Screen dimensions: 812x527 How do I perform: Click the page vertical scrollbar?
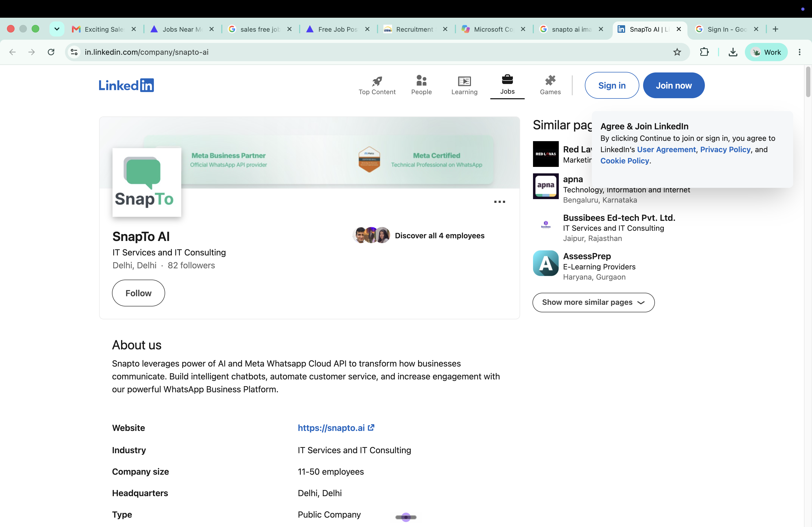(808, 82)
